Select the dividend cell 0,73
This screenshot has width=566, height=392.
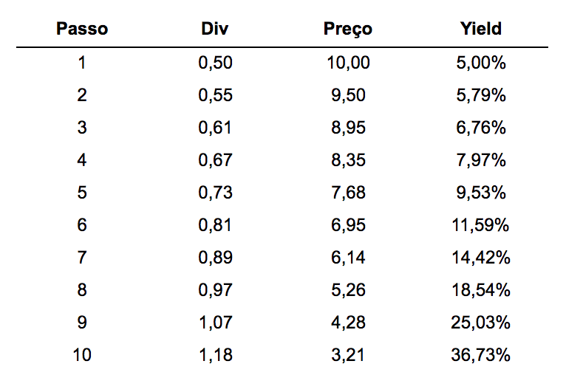pos(215,193)
